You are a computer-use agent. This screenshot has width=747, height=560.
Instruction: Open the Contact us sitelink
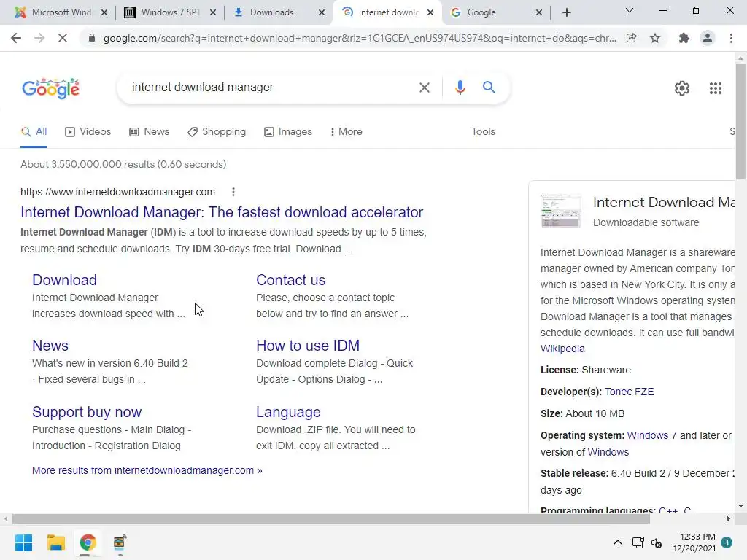click(x=290, y=280)
